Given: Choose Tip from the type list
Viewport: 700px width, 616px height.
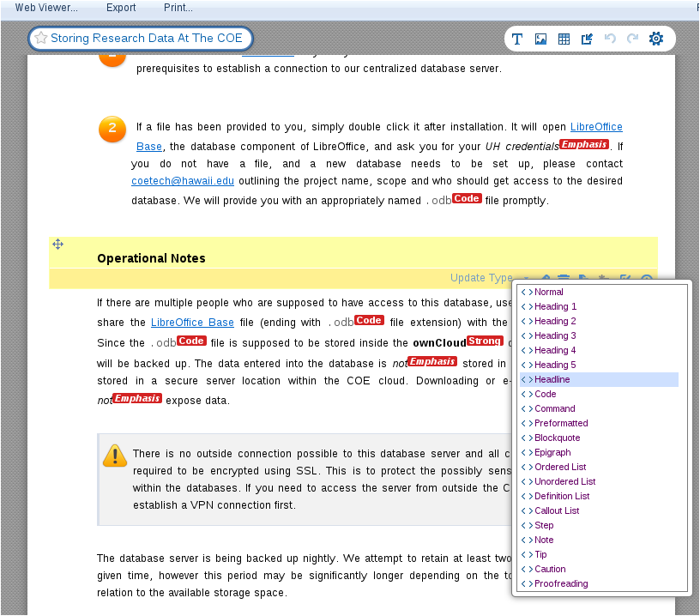Looking at the screenshot, I should [x=599, y=554].
